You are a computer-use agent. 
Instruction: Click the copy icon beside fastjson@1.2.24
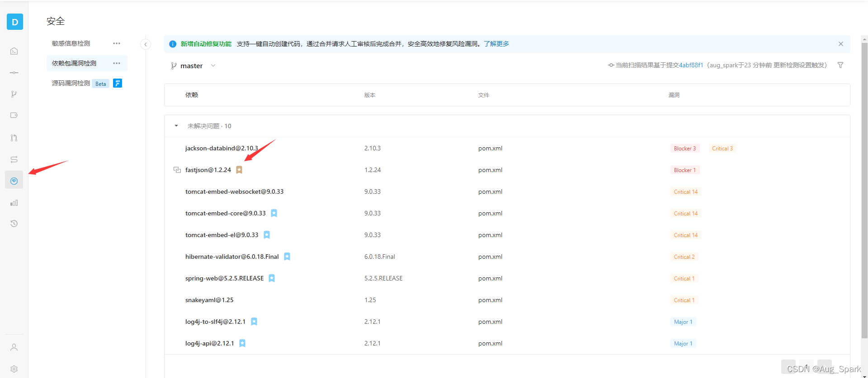tap(177, 170)
